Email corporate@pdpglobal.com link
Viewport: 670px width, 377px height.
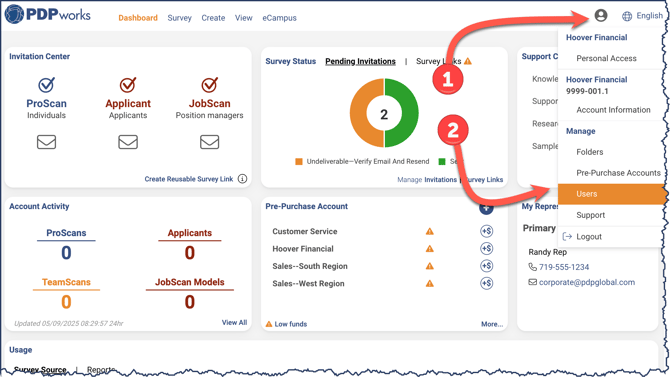587,282
